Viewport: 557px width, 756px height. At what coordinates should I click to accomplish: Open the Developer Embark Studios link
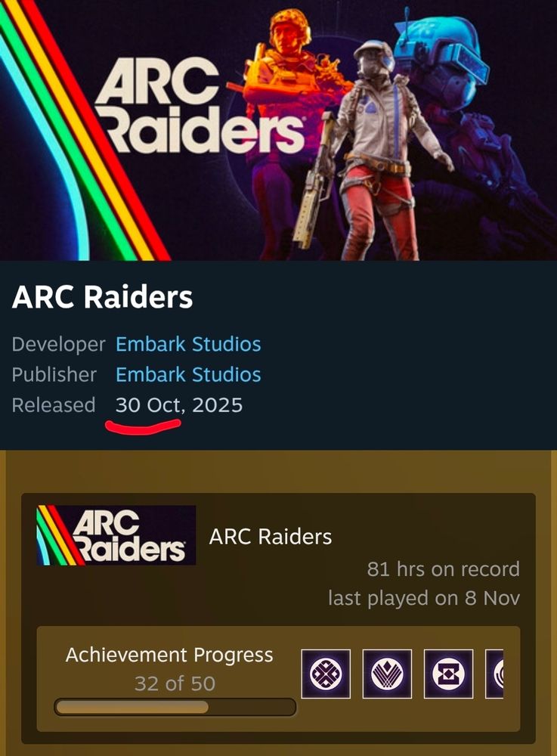click(188, 344)
